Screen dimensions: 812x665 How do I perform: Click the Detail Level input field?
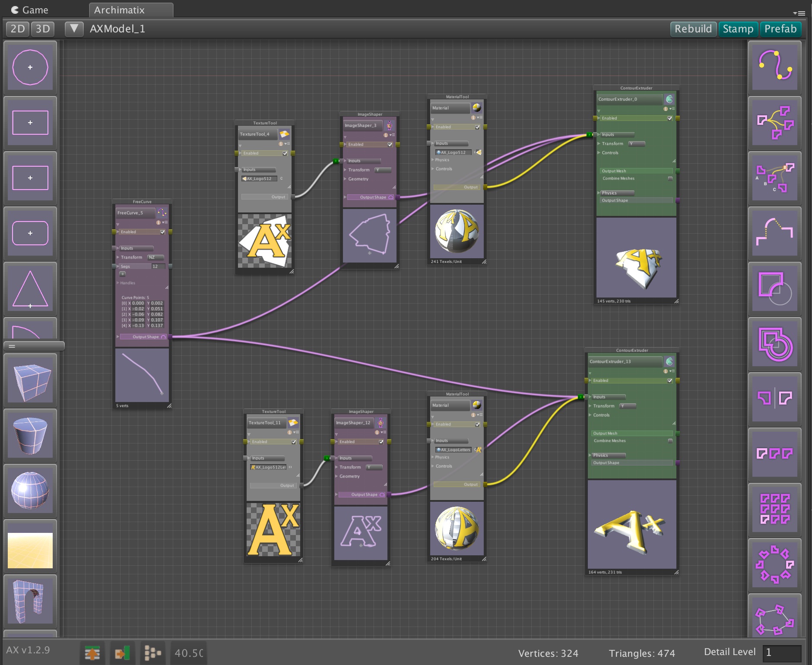coord(782,652)
